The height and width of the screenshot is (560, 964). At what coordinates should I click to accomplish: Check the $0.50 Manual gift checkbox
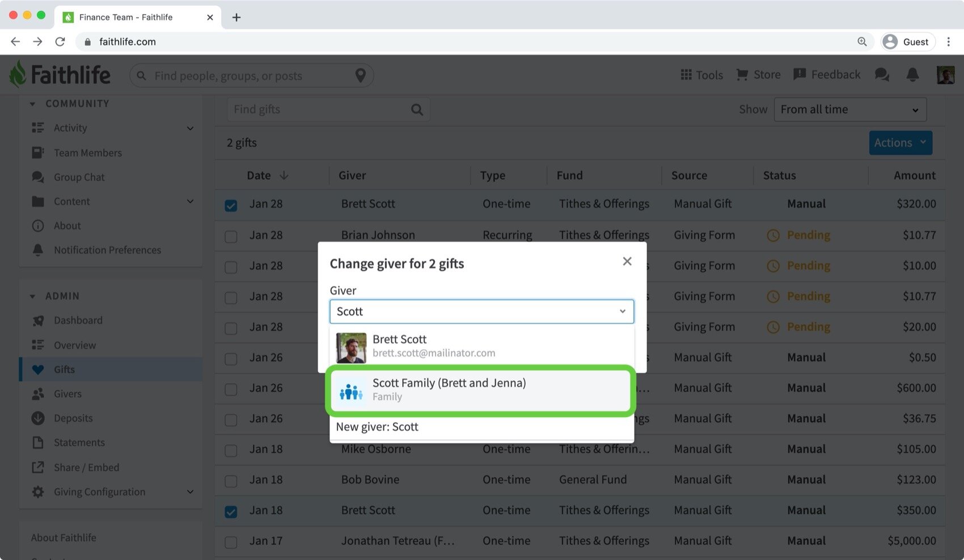point(231,359)
